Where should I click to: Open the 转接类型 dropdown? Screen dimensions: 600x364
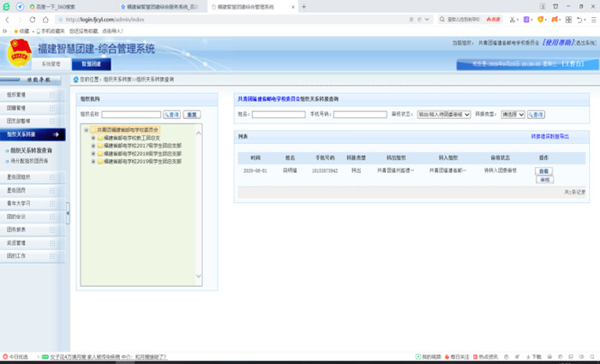point(513,114)
